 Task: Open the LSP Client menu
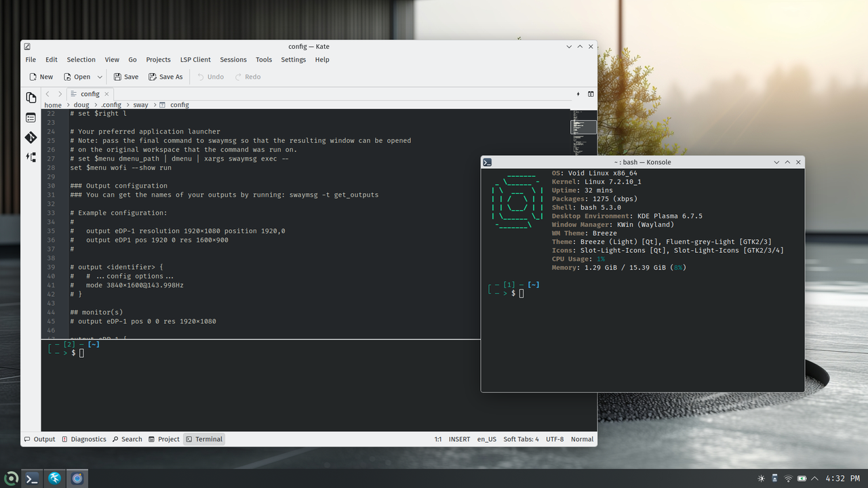195,60
